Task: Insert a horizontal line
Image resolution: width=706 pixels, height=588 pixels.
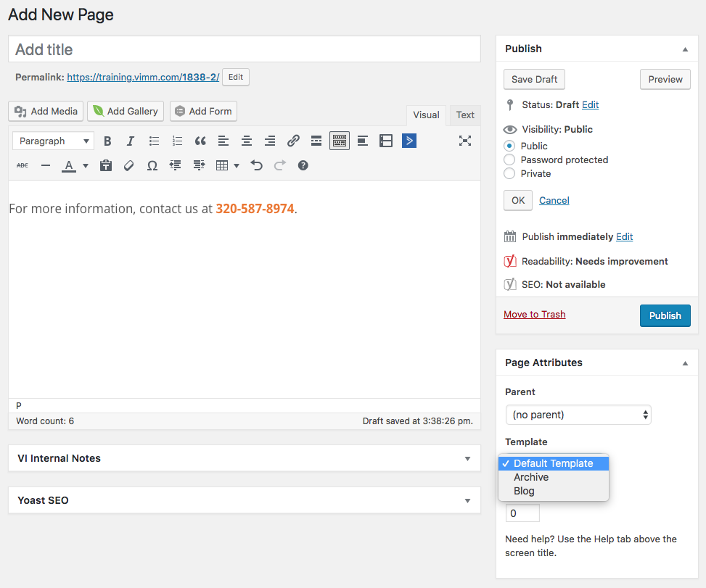Action: coord(46,165)
